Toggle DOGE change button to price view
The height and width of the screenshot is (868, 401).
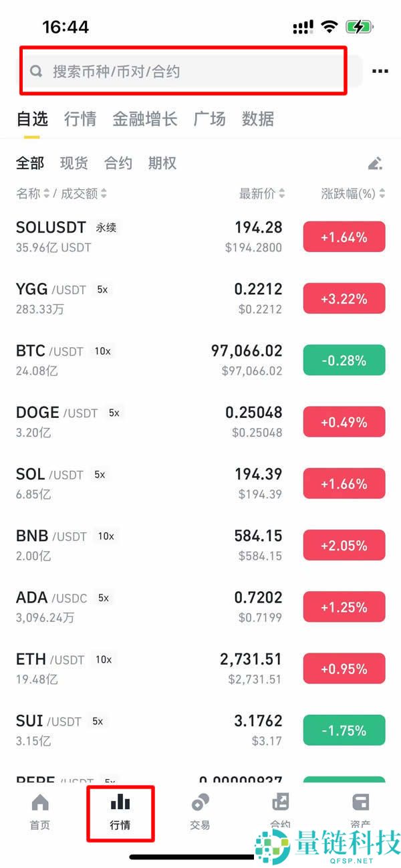click(344, 421)
